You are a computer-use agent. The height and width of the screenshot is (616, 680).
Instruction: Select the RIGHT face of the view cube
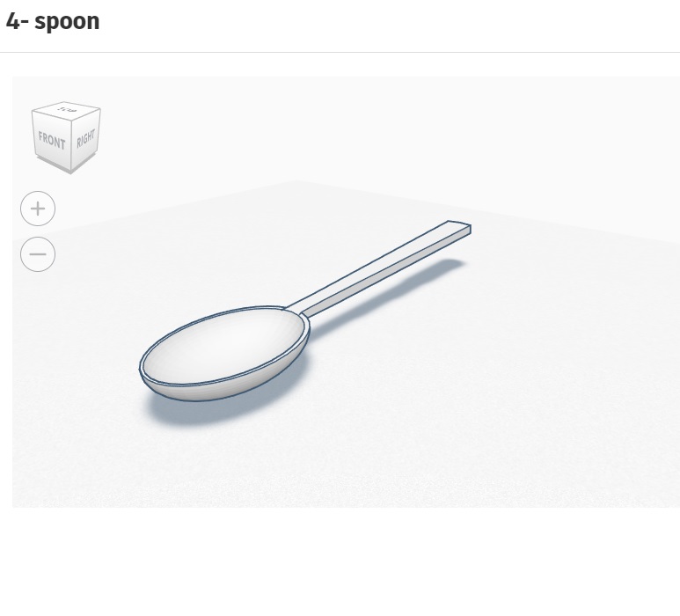coord(85,139)
